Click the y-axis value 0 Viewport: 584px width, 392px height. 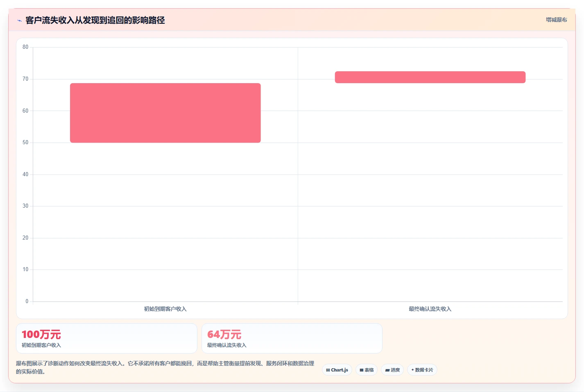(x=27, y=301)
